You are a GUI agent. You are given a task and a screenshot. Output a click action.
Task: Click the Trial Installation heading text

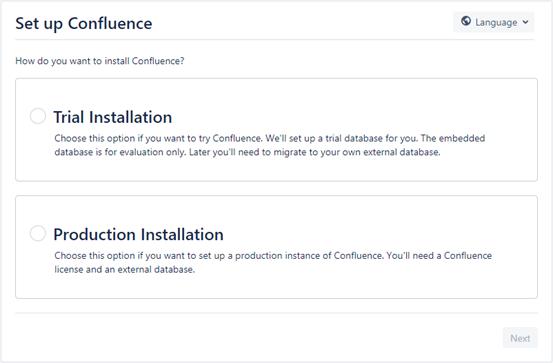coord(113,117)
